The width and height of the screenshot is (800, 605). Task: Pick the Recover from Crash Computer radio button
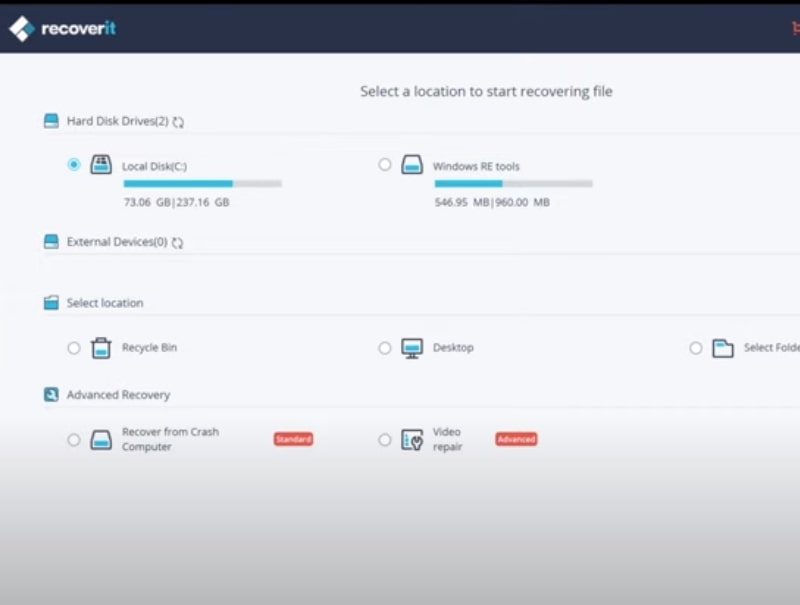click(74, 440)
